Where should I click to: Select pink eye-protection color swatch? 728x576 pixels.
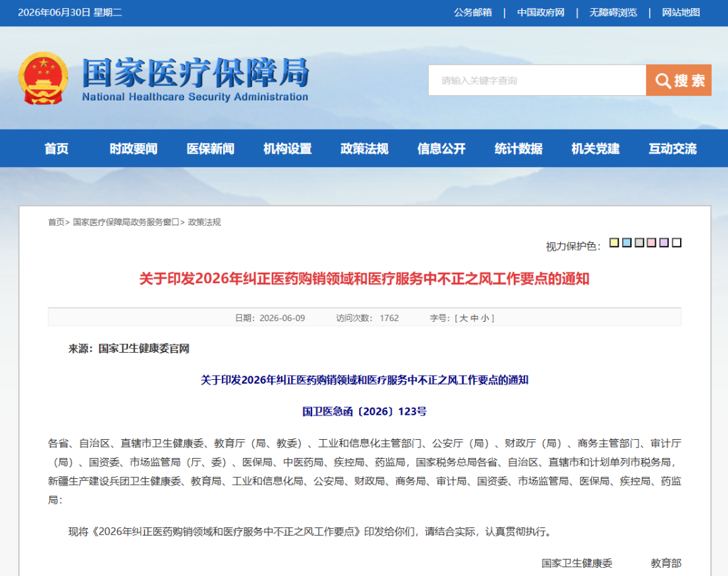tap(651, 243)
